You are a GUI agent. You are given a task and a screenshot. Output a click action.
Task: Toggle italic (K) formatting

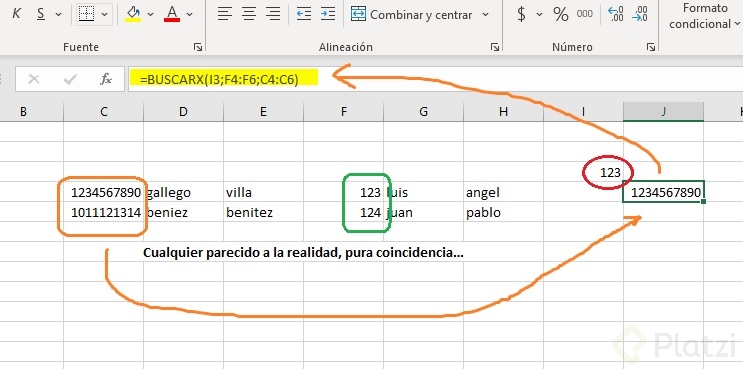coord(16,14)
